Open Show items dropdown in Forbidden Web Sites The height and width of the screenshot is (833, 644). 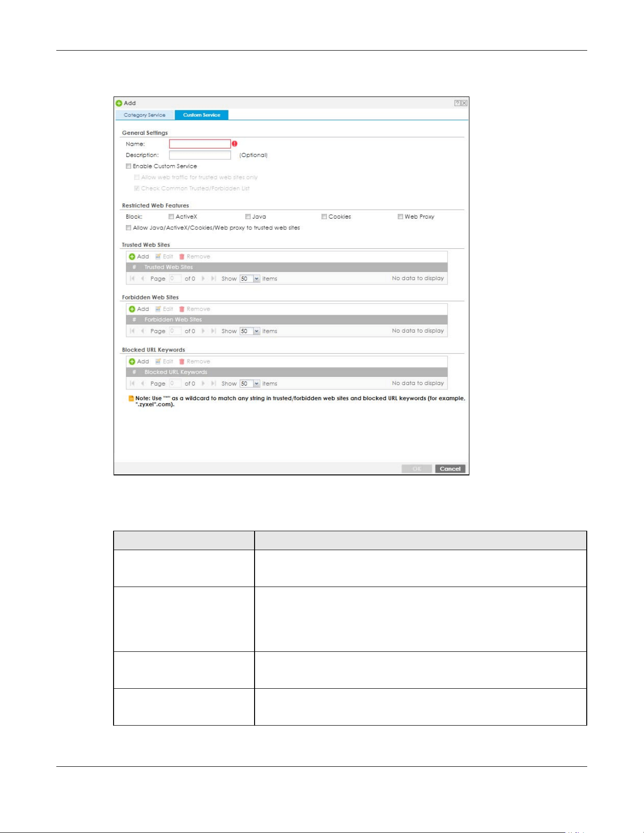(x=256, y=331)
